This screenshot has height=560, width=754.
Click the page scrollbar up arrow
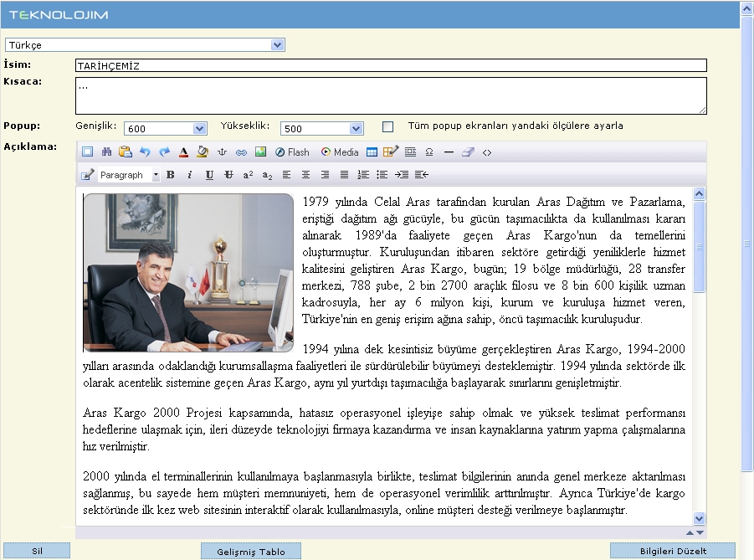747,8
